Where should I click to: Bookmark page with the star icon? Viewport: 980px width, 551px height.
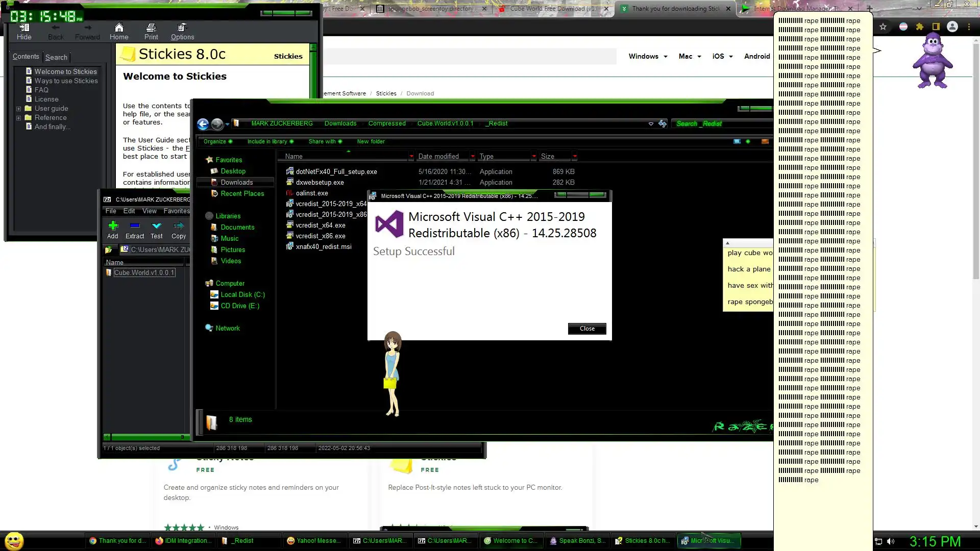tap(883, 27)
